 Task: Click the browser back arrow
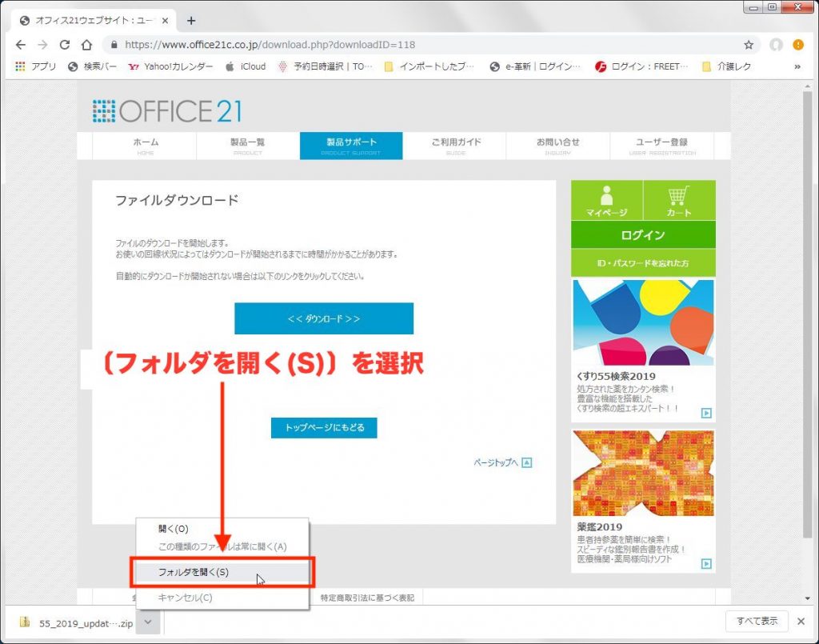point(20,45)
